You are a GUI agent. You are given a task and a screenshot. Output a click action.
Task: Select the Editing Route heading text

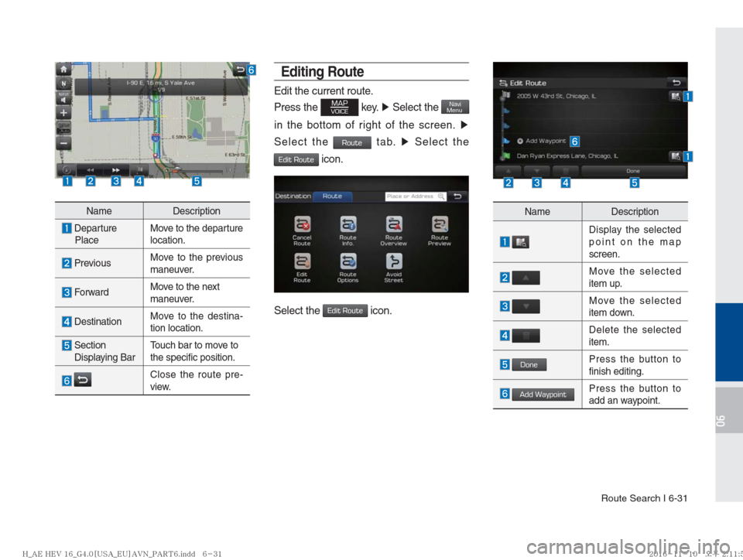pos(323,72)
